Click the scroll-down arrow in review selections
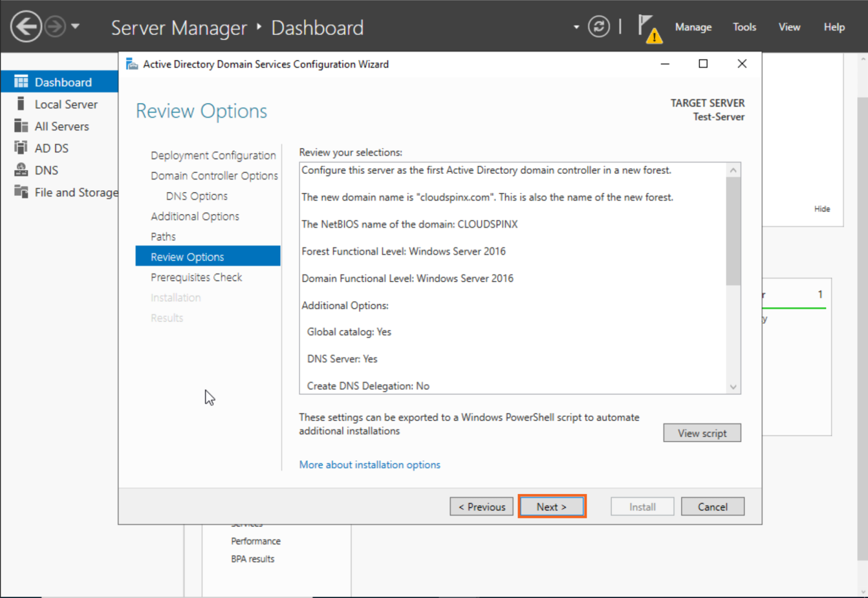 pyautogui.click(x=733, y=386)
